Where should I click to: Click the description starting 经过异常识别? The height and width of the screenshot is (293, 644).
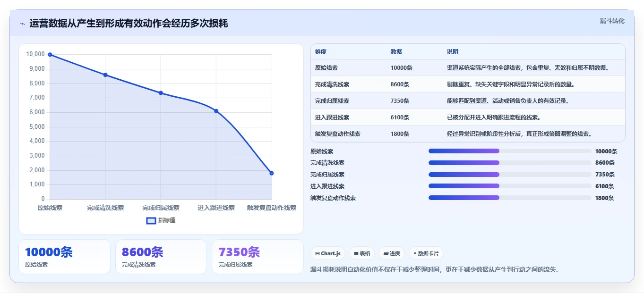point(519,134)
